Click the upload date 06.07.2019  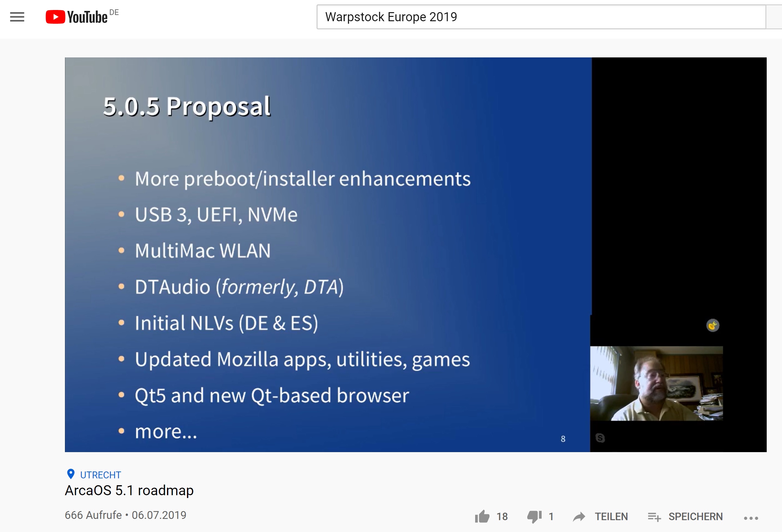tap(159, 515)
